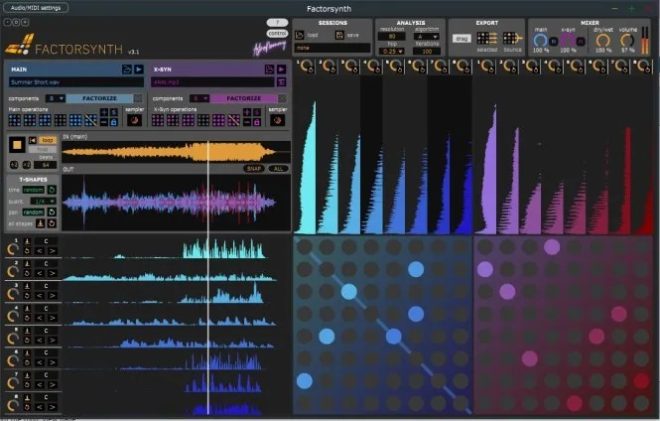Click the solo icon on component 2 row
The width and height of the screenshot is (660, 421).
click(x=27, y=264)
